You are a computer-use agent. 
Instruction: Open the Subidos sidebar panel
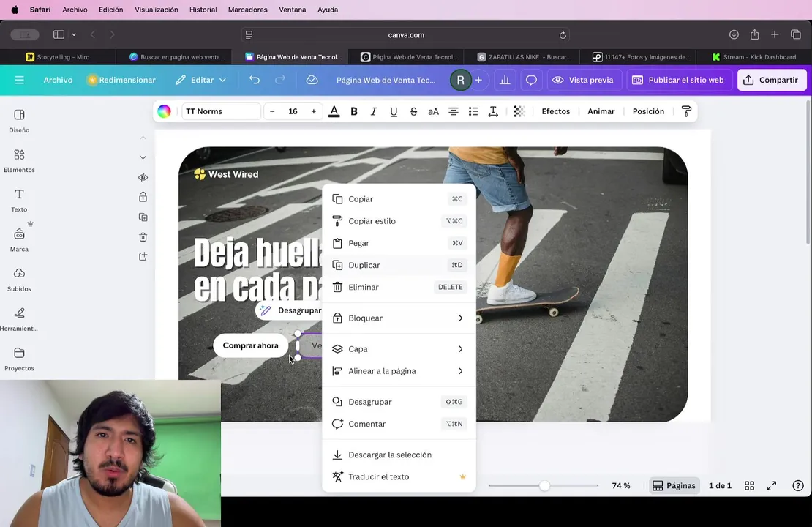(x=19, y=280)
